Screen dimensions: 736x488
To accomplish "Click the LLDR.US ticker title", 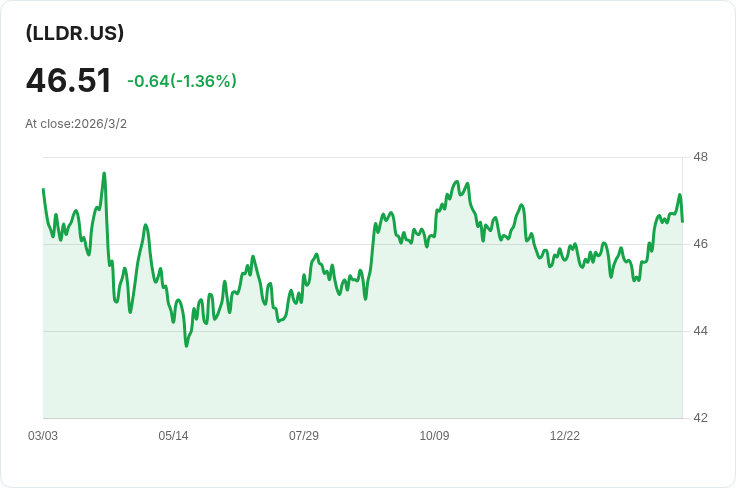I will [75, 33].
